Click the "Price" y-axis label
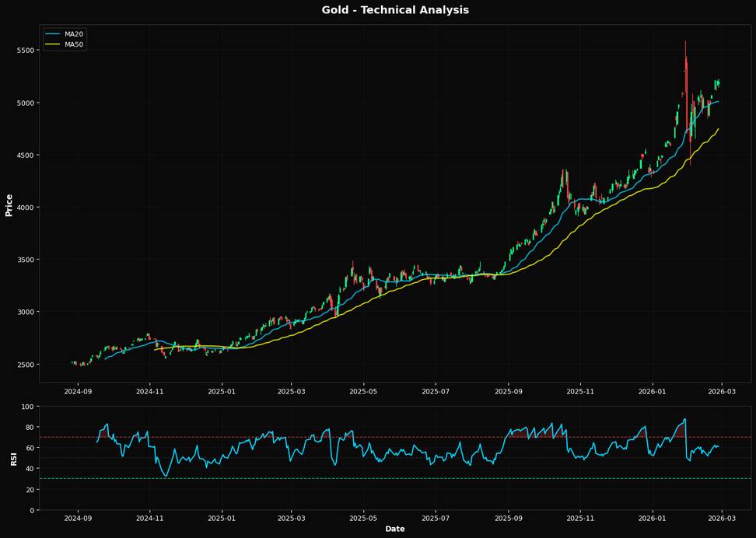This screenshot has width=756, height=538. [x=9, y=205]
